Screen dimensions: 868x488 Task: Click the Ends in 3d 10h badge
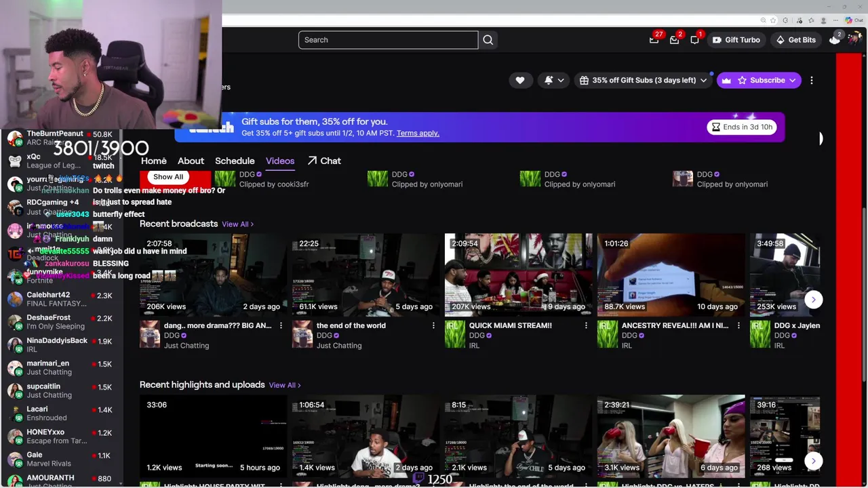tap(742, 127)
